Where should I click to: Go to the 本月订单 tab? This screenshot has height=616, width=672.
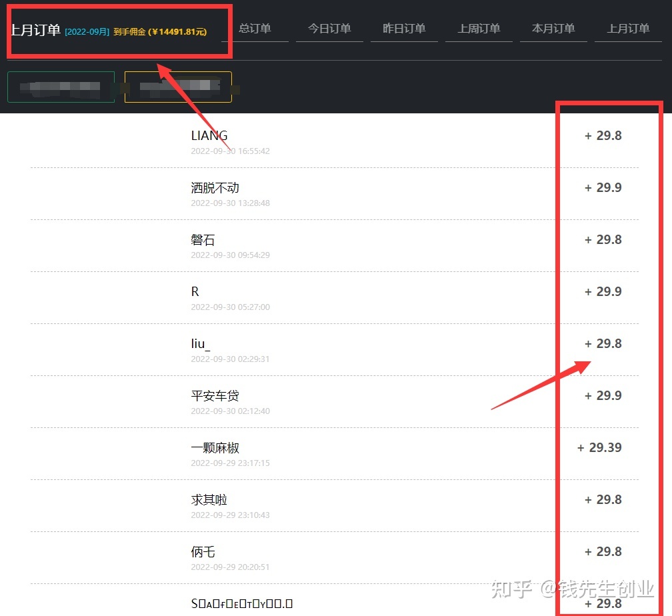point(553,29)
